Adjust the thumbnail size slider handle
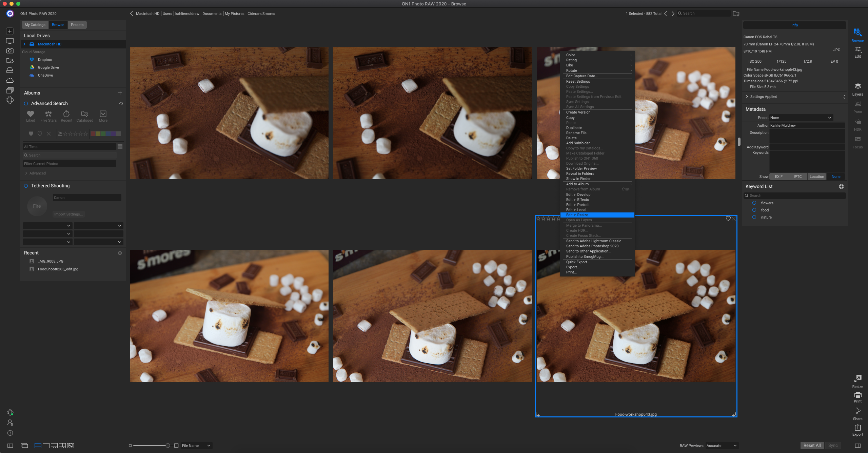Image resolution: width=868 pixels, height=453 pixels. [x=167, y=446]
